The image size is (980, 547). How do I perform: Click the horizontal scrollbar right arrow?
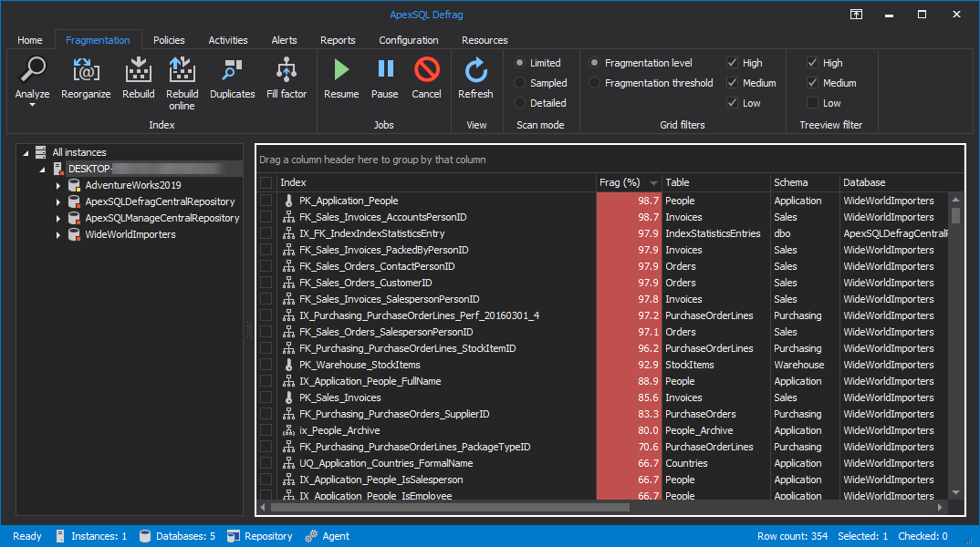(x=941, y=508)
